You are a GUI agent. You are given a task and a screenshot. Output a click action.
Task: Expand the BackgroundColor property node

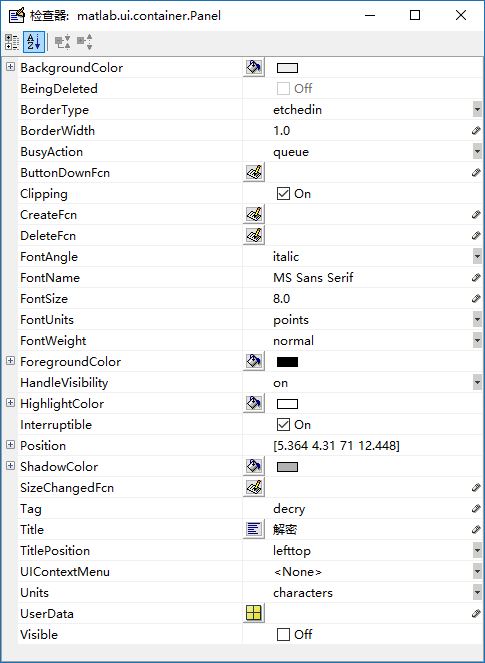click(10, 66)
